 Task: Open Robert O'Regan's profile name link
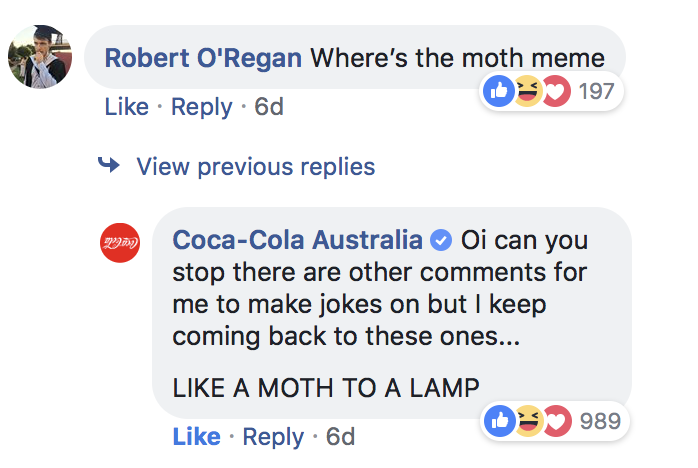[x=203, y=57]
